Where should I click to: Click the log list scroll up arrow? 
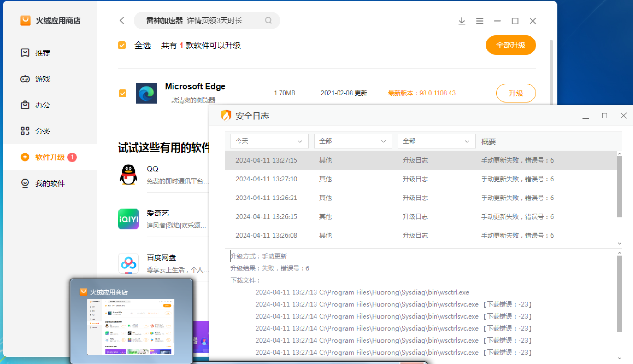click(619, 154)
